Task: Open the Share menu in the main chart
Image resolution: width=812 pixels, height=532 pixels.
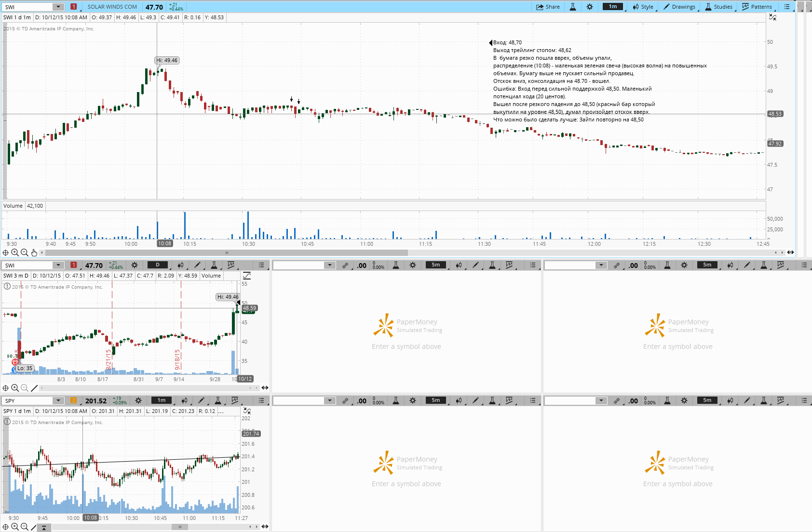Action: click(548, 7)
